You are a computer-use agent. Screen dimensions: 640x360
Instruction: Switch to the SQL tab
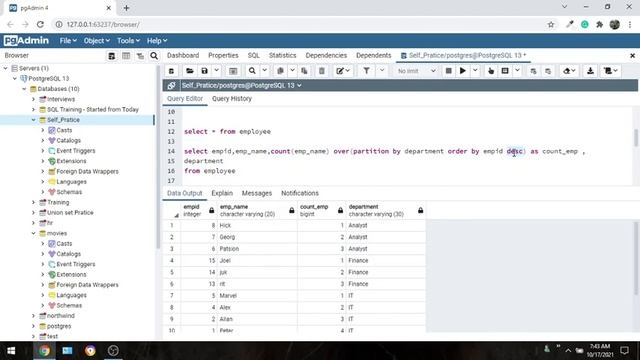(253, 56)
